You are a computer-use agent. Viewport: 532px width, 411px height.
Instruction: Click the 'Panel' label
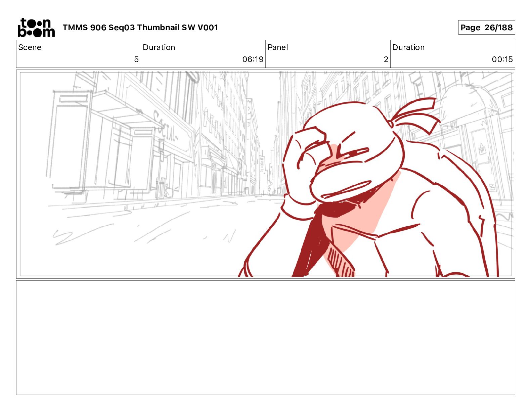[x=278, y=47]
